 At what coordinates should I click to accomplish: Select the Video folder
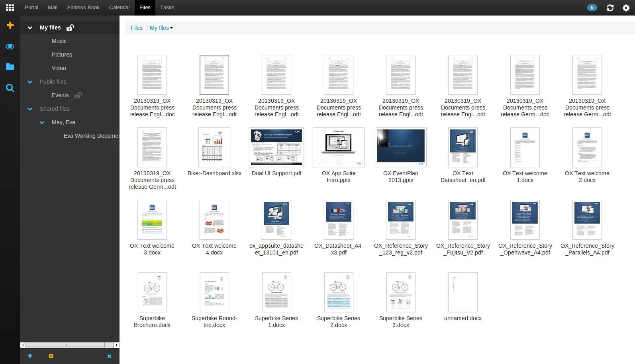point(59,68)
